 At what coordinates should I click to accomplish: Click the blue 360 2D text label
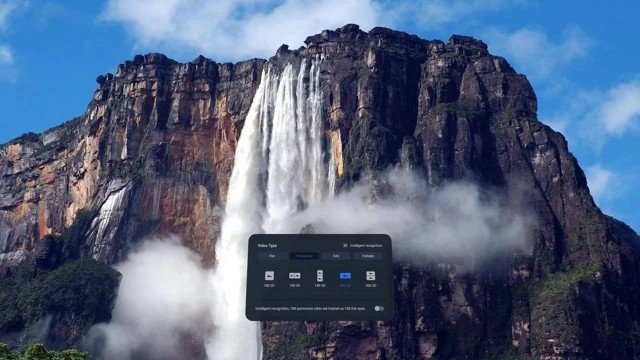point(345,286)
